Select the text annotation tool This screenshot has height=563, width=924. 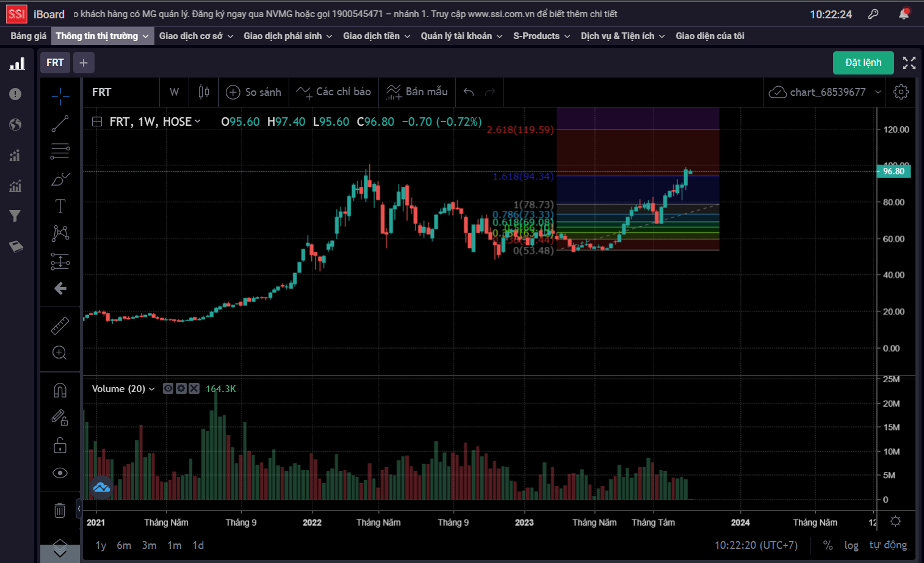point(60,206)
